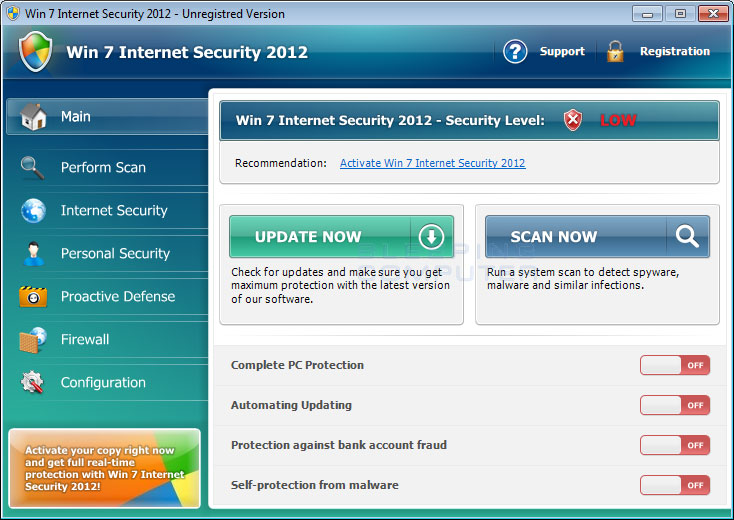Image resolution: width=734 pixels, height=520 pixels.
Task: Click the Complete PC Protection label
Action: pos(297,365)
